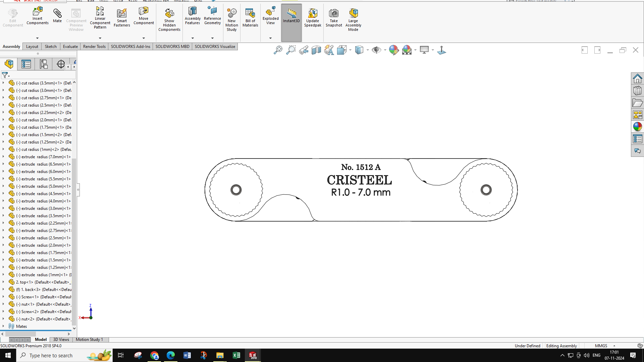Click Show Hidden Components
Screen dimensions: 644x362
(169, 20)
